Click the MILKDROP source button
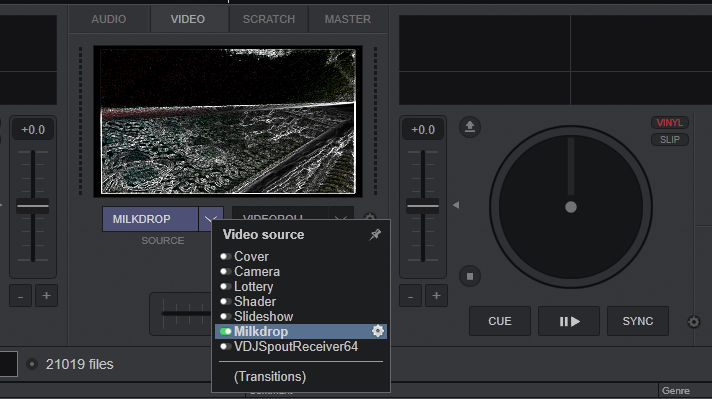 pyautogui.click(x=150, y=219)
